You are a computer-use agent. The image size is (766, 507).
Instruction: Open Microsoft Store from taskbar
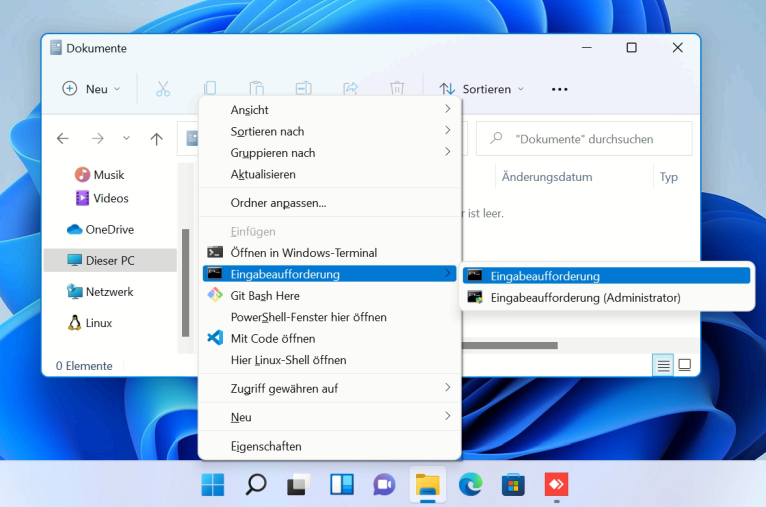513,485
